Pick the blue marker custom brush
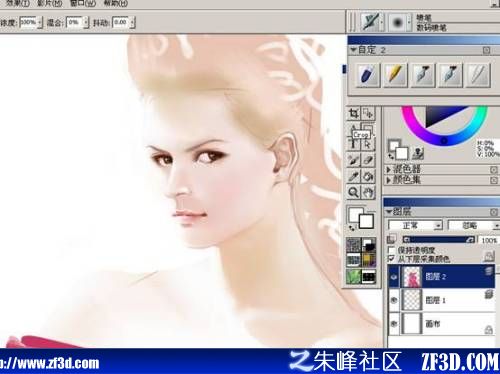This screenshot has width=500, height=374. point(368,75)
